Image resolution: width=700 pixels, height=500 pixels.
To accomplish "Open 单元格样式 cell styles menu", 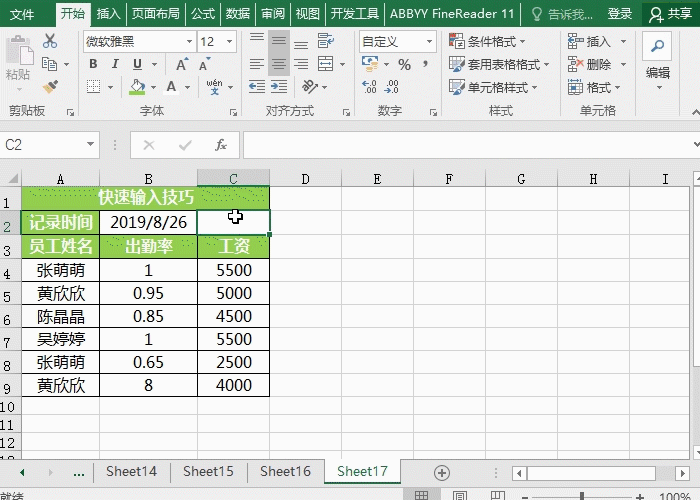I will (493, 87).
